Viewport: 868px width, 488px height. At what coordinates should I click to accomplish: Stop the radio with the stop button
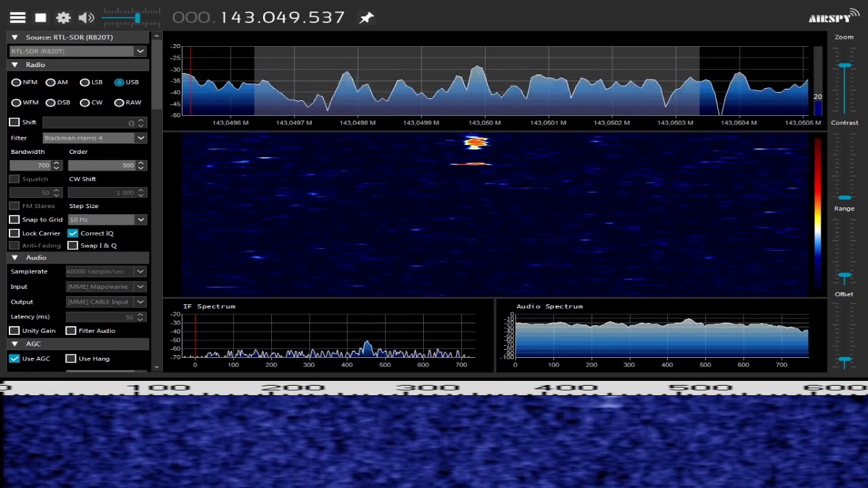(41, 18)
